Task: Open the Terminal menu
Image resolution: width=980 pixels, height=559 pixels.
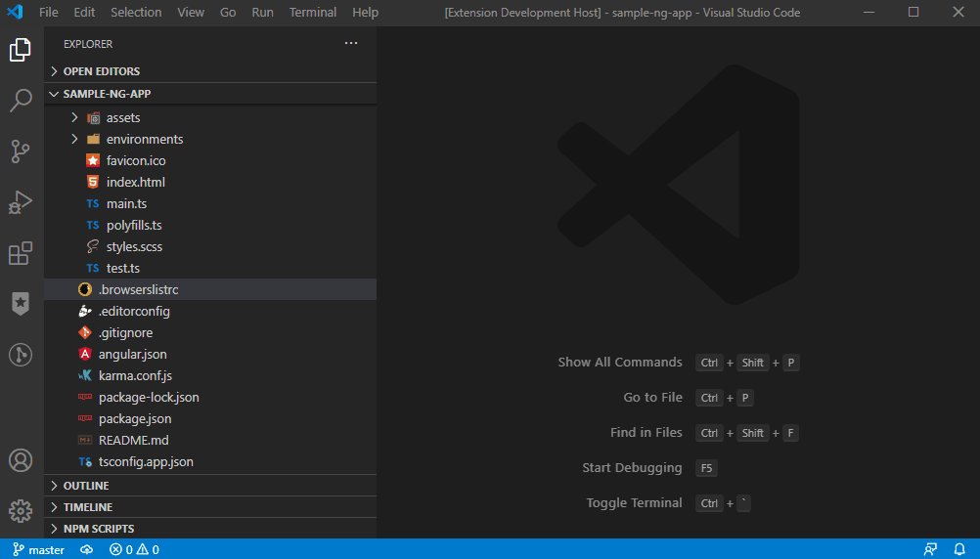Action: tap(313, 13)
